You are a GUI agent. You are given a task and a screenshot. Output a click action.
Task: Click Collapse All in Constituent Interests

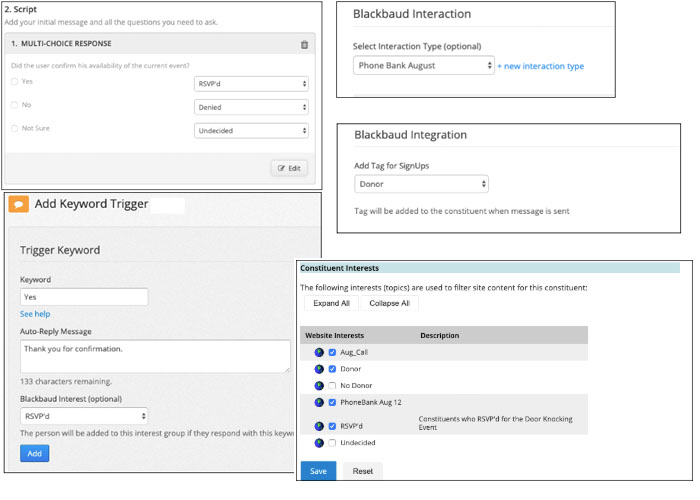tap(389, 303)
